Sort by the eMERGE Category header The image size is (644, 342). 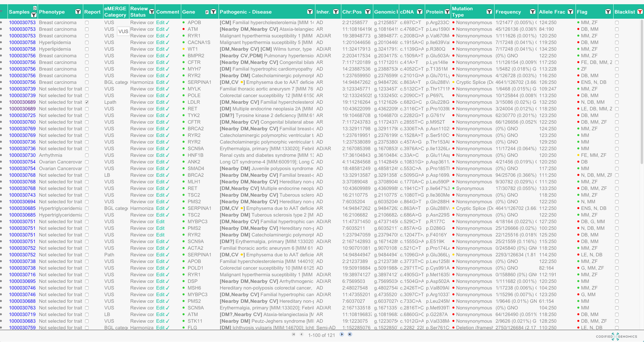115,12
